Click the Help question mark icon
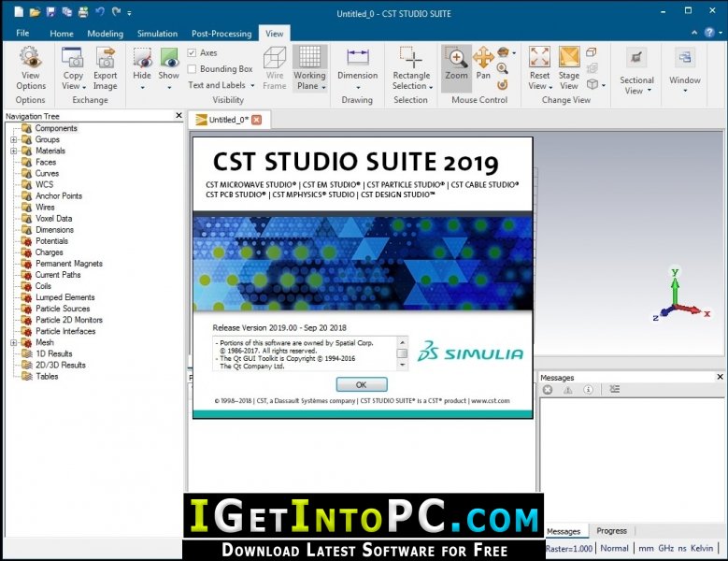This screenshot has width=728, height=561. click(x=709, y=33)
